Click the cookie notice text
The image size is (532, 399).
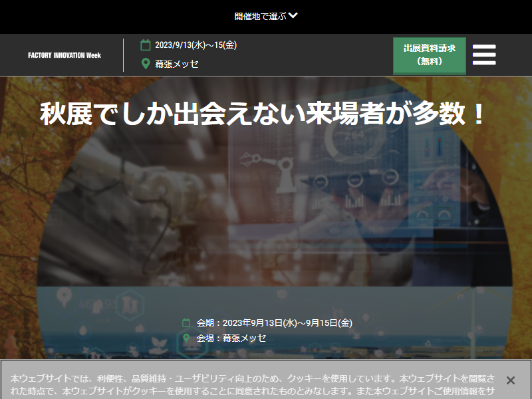(x=253, y=385)
